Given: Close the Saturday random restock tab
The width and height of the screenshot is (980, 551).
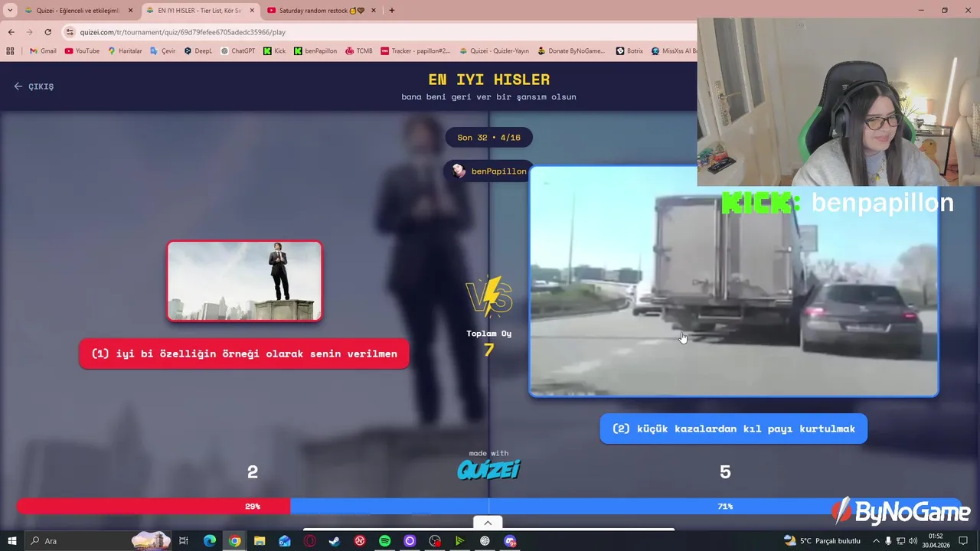Looking at the screenshot, I should coord(373,11).
